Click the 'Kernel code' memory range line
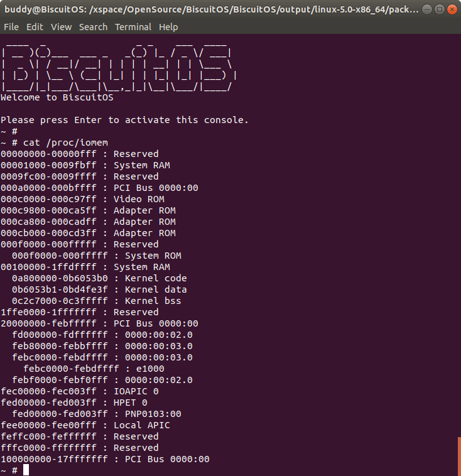The height and width of the screenshot is (476, 461). pos(99,278)
